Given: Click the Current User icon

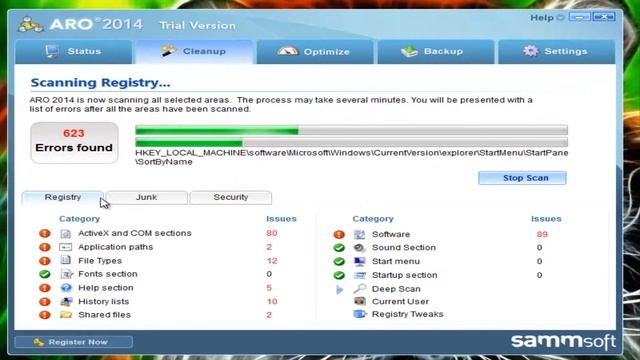Looking at the screenshot, I should click(x=360, y=301).
